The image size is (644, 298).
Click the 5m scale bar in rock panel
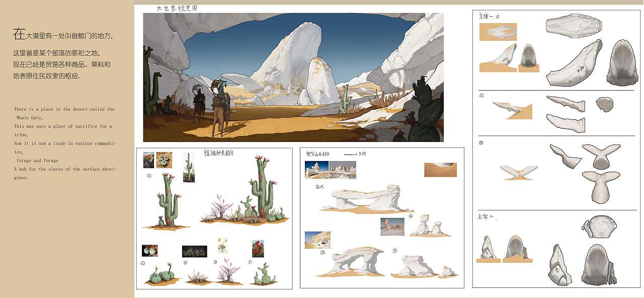point(354,153)
